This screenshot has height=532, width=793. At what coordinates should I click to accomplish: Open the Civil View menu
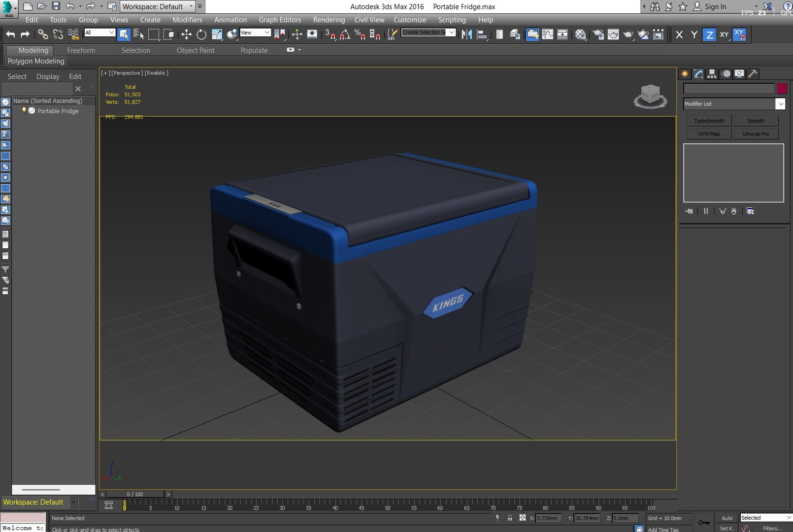[x=369, y=20]
